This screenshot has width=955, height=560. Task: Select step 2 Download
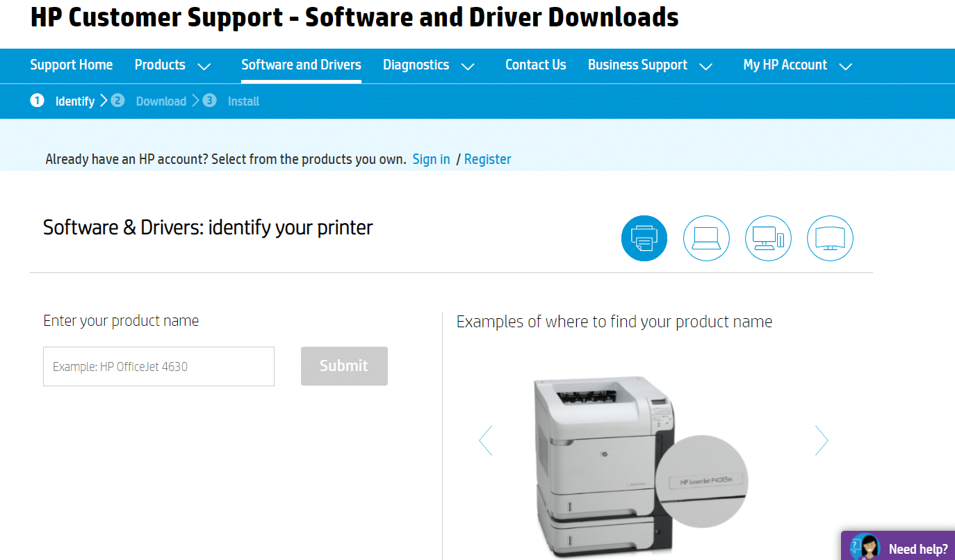pyautogui.click(x=149, y=101)
